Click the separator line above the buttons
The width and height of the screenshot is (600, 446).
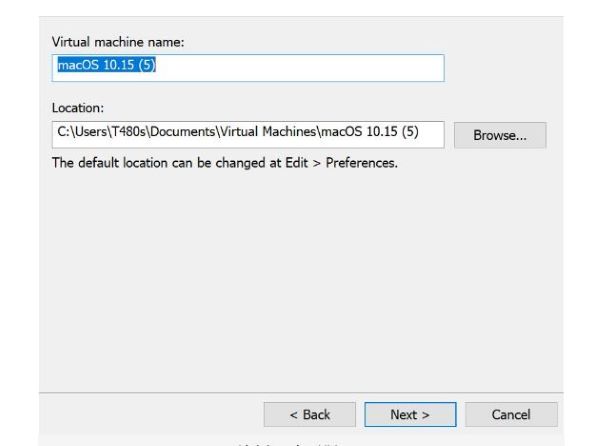coord(301,392)
